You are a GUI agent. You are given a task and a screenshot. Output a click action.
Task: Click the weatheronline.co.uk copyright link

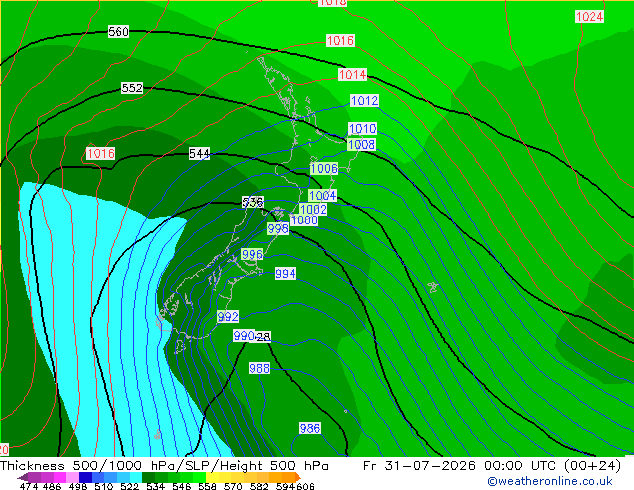click(550, 481)
